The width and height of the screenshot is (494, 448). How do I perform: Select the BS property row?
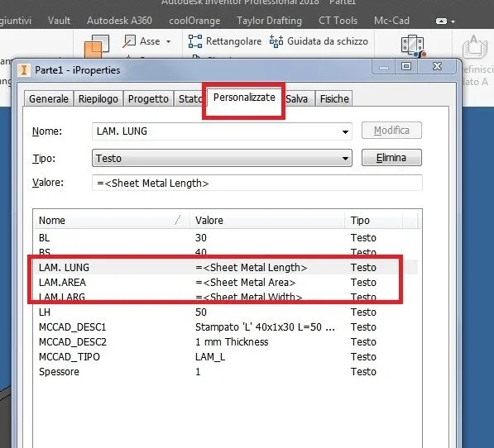coord(226,252)
